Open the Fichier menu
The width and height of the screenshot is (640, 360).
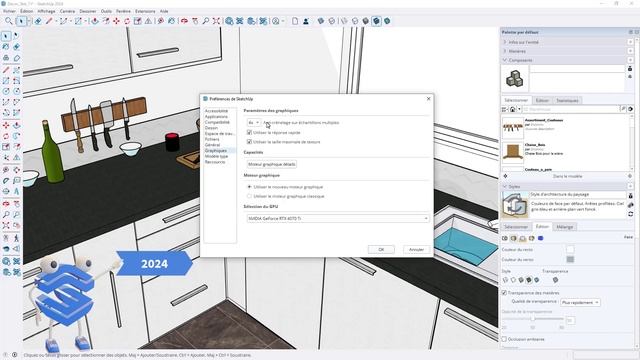coord(9,11)
